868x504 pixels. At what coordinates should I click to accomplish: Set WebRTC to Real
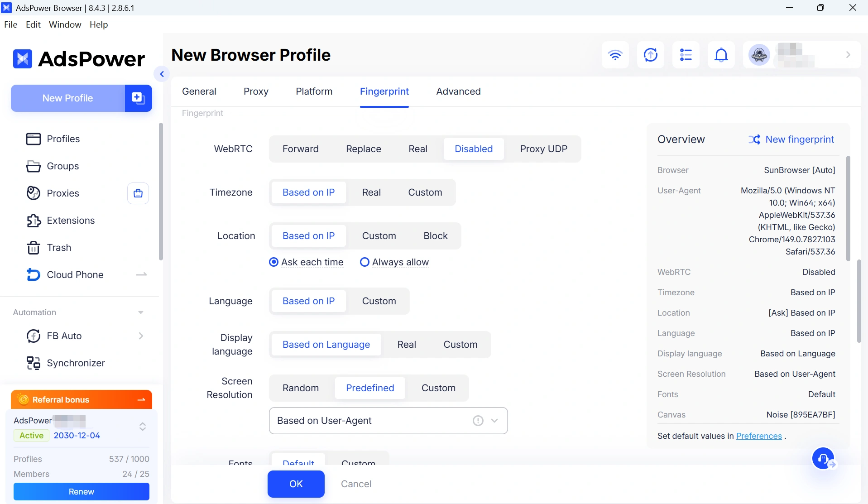pos(417,149)
